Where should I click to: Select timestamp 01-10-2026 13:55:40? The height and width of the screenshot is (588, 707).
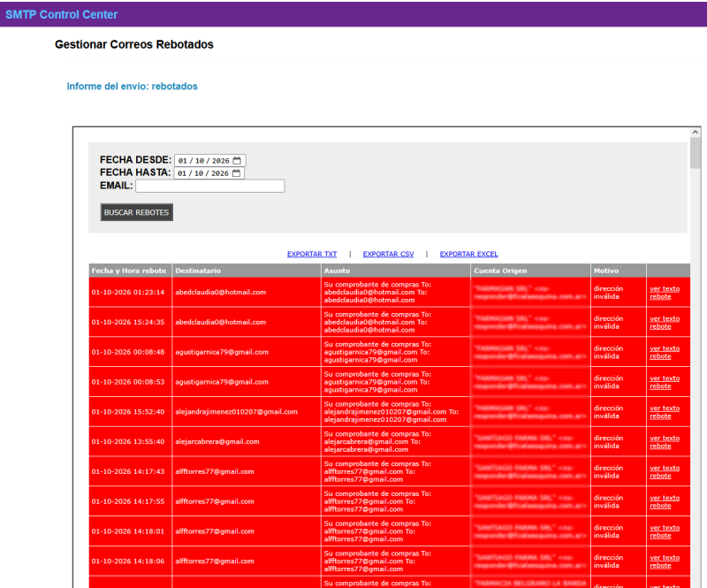(128, 441)
